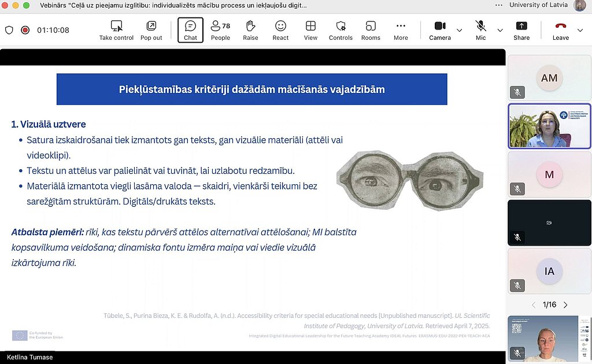Open meeting Controls
This screenshot has height=364, width=592.
pyautogui.click(x=341, y=30)
